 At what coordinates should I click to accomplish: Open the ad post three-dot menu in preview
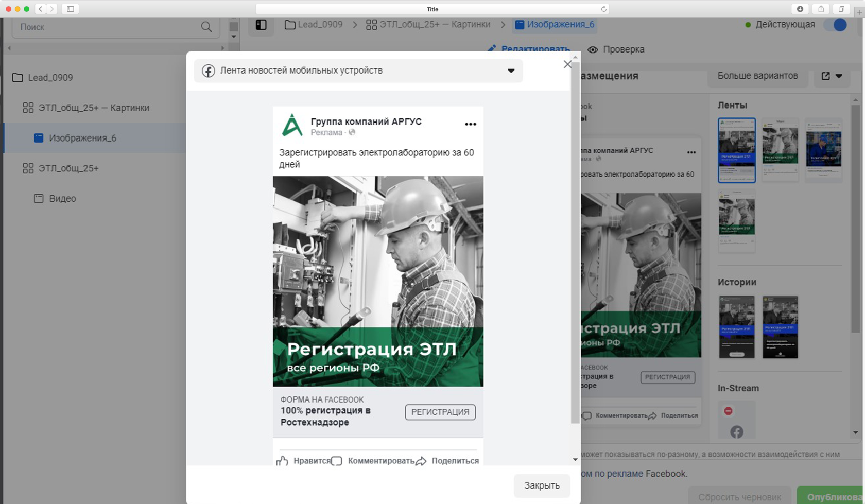click(471, 124)
